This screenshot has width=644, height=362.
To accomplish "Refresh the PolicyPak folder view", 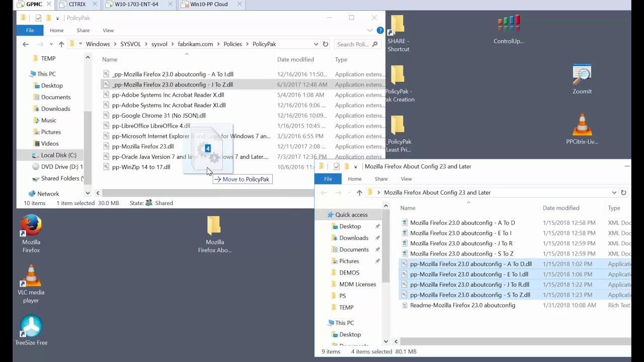I will pyautogui.click(x=326, y=44).
